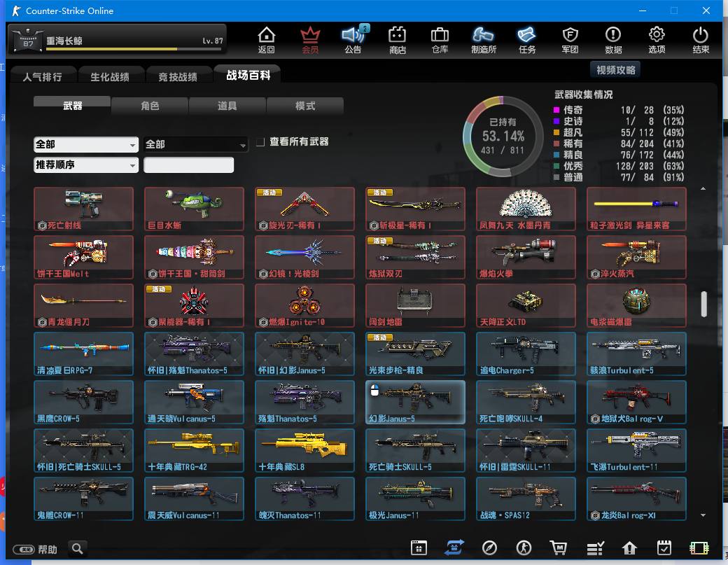Click the 视频攻略 button
Image resolution: width=728 pixels, height=565 pixels.
coord(615,69)
